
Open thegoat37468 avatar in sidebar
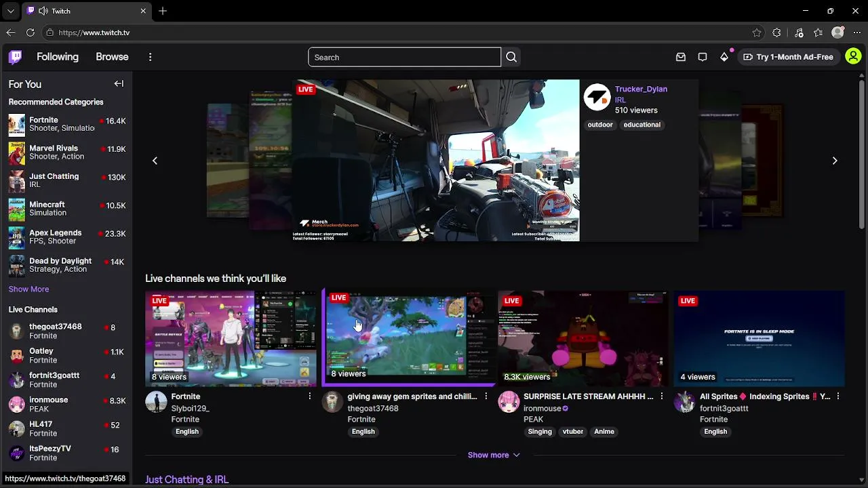[17, 331]
